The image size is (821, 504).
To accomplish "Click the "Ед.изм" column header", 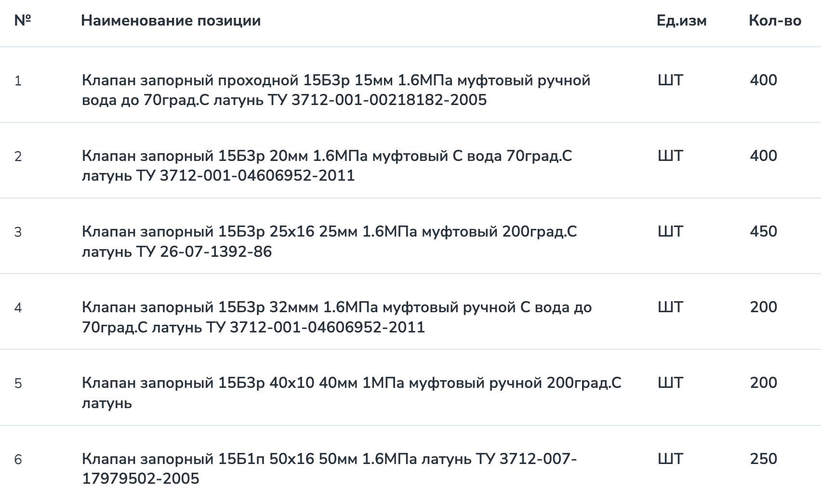I will pos(681,21).
